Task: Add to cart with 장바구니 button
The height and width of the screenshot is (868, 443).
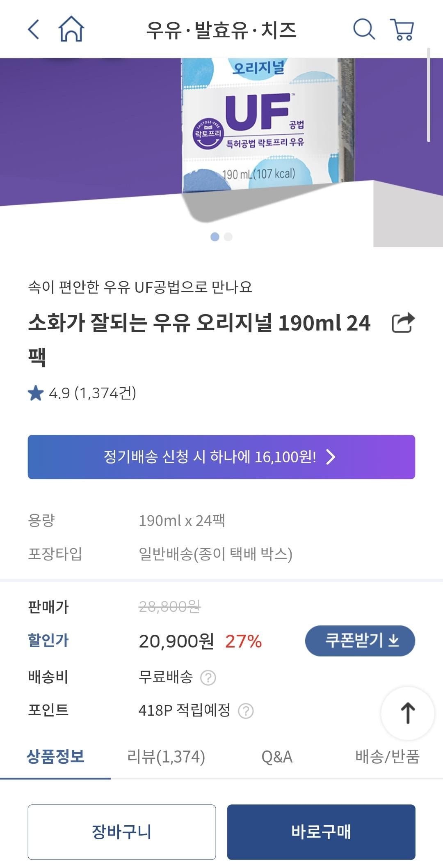Action: tap(122, 832)
